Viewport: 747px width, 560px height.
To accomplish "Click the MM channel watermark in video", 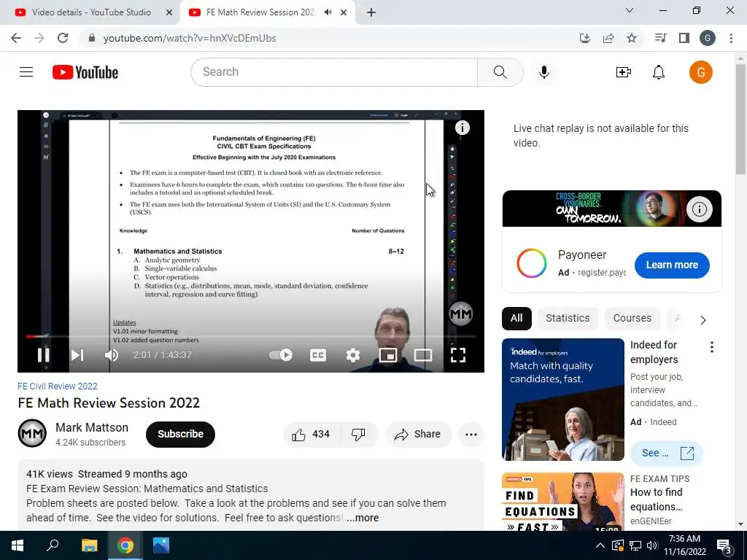I will (x=461, y=314).
